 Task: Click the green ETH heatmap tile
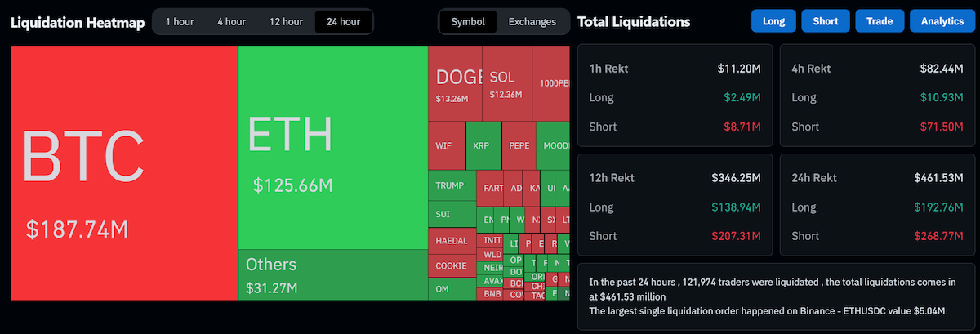coord(333,147)
